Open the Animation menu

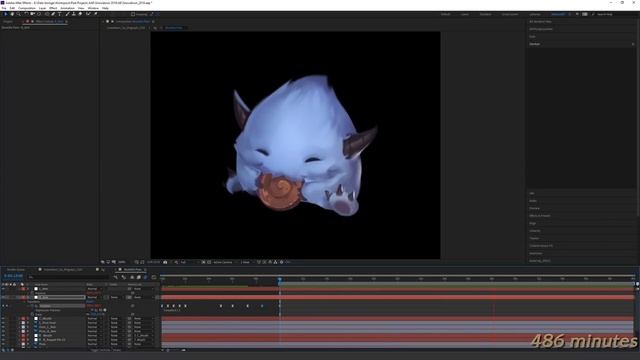[x=67, y=8]
